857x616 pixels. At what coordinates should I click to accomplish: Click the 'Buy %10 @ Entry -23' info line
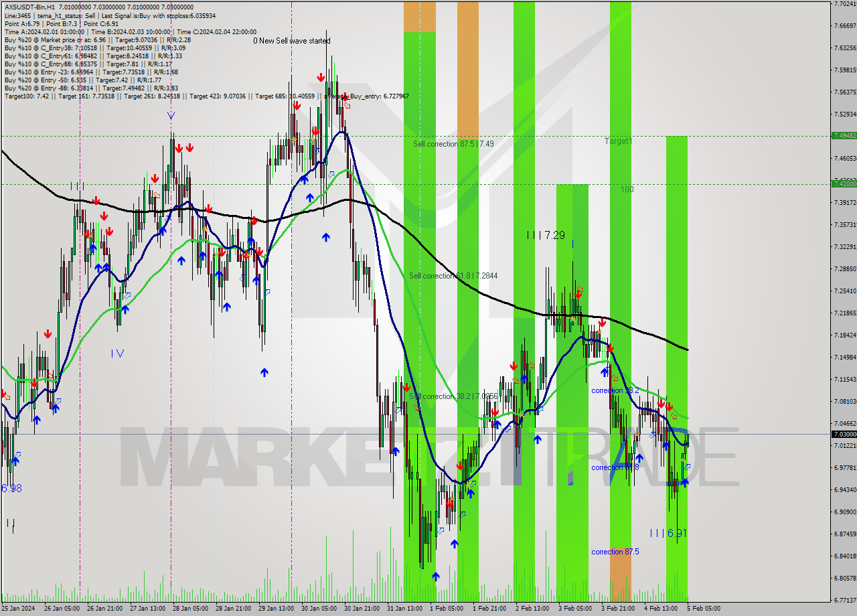click(90, 72)
